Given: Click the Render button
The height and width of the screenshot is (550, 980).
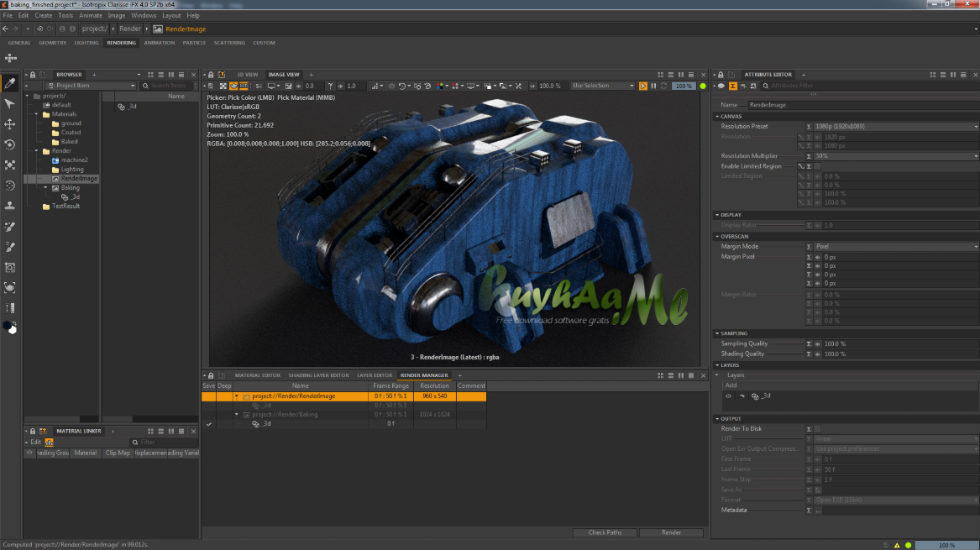Looking at the screenshot, I should (671, 532).
